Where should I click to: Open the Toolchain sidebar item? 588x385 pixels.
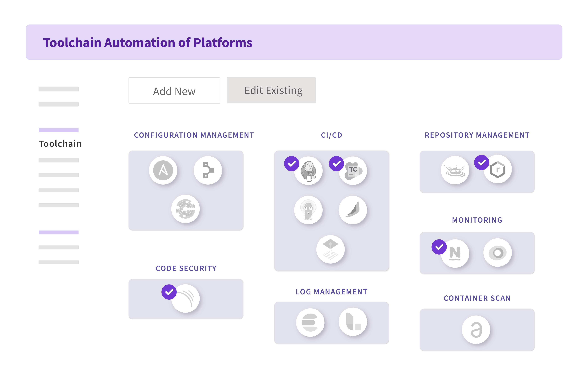coord(60,144)
